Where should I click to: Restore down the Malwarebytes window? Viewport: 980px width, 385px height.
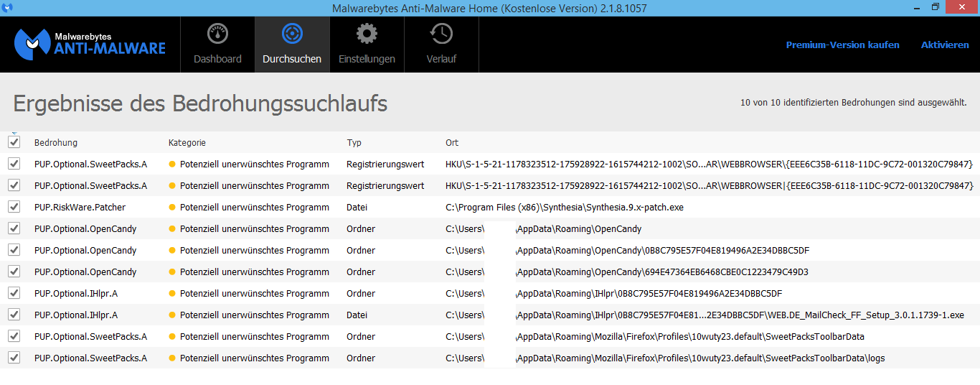(x=936, y=7)
